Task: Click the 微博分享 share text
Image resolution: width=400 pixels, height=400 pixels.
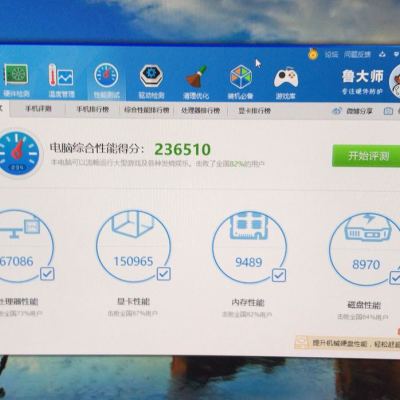Action: point(359,111)
